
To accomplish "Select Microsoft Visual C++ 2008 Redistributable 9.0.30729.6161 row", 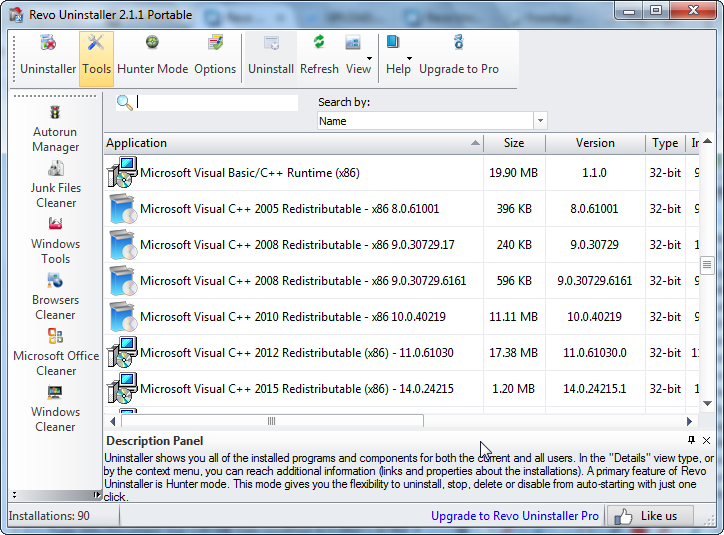I will tap(401, 281).
